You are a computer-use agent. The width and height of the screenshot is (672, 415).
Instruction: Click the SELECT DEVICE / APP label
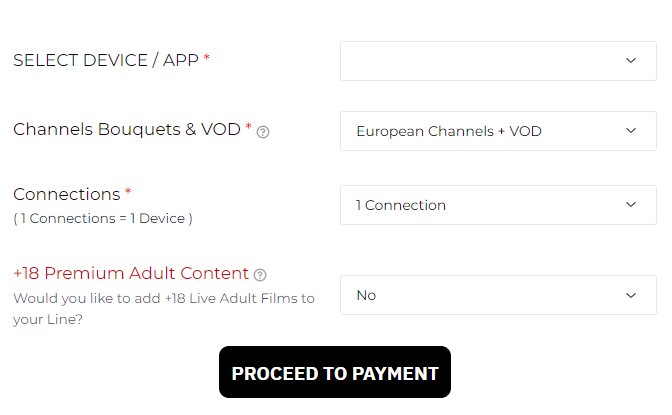106,60
